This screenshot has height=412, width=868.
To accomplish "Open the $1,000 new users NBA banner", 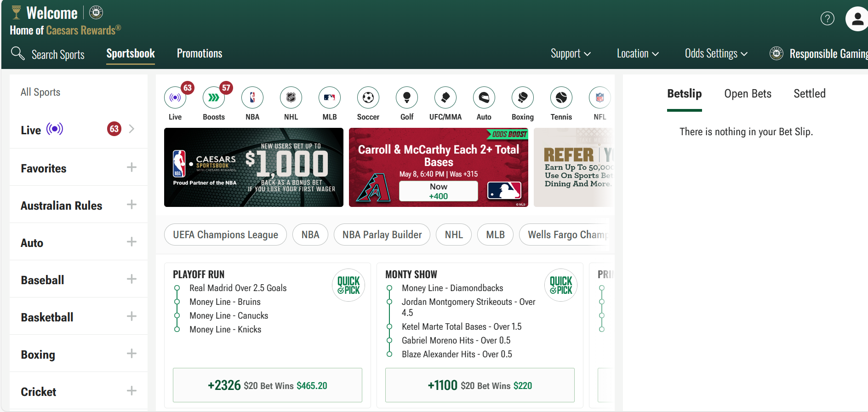I will [x=254, y=167].
